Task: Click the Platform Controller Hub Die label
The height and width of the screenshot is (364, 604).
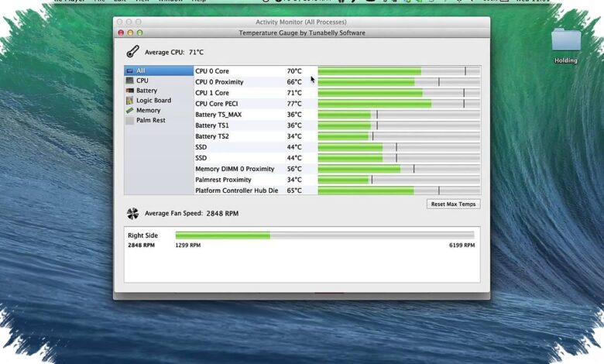Action: pyautogui.click(x=236, y=191)
